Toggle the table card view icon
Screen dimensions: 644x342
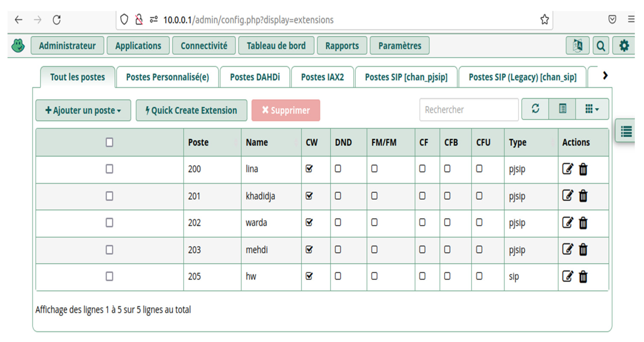pyautogui.click(x=562, y=109)
